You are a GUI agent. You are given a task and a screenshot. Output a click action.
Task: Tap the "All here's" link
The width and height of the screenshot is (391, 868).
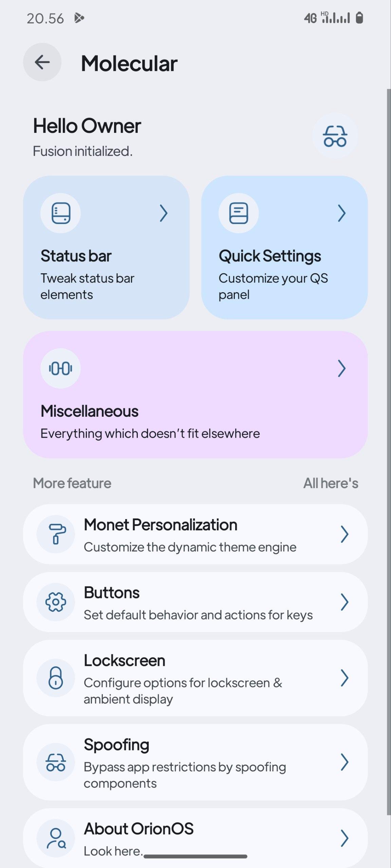coord(331,483)
